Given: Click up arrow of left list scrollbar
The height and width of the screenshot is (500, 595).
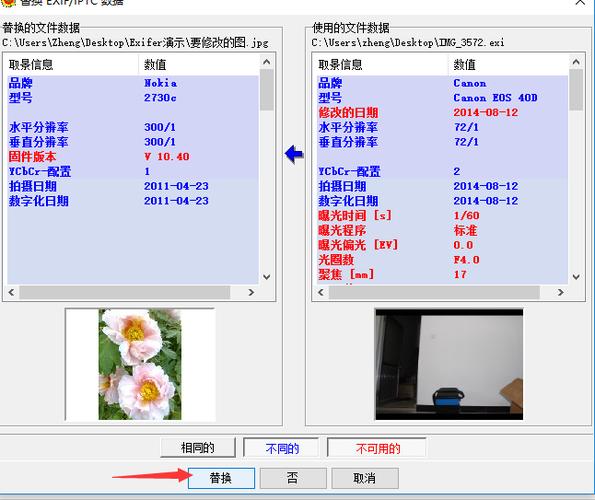Looking at the screenshot, I should (x=267, y=62).
